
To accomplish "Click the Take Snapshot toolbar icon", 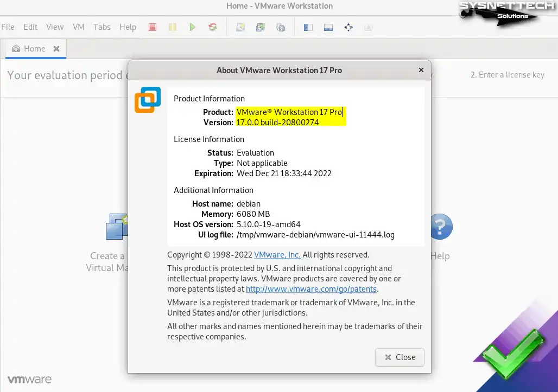I will [240, 27].
